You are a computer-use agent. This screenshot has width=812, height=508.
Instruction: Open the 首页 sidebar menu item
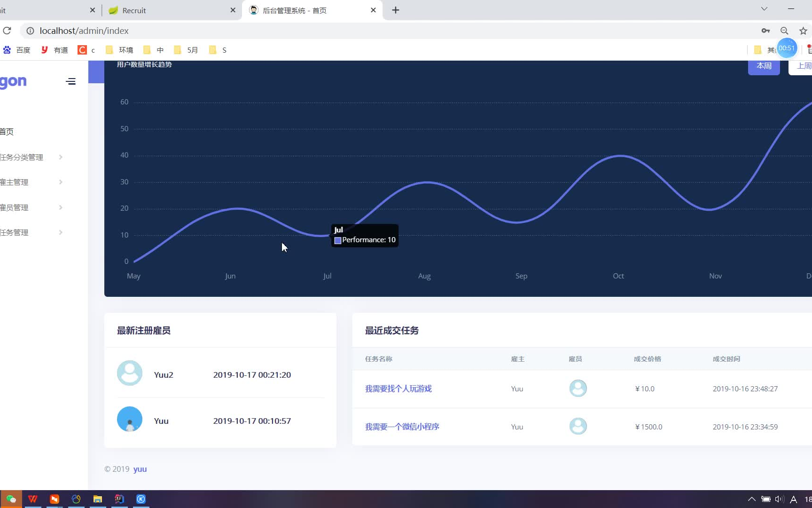[x=7, y=132]
